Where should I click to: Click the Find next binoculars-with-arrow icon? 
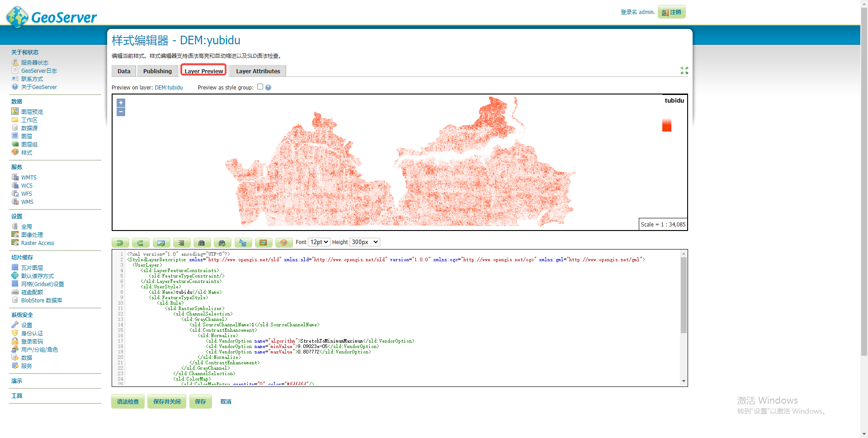click(222, 243)
